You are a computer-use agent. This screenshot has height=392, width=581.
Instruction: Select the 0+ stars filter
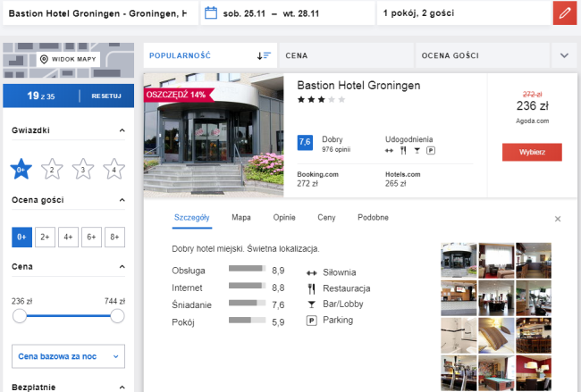[21, 169]
